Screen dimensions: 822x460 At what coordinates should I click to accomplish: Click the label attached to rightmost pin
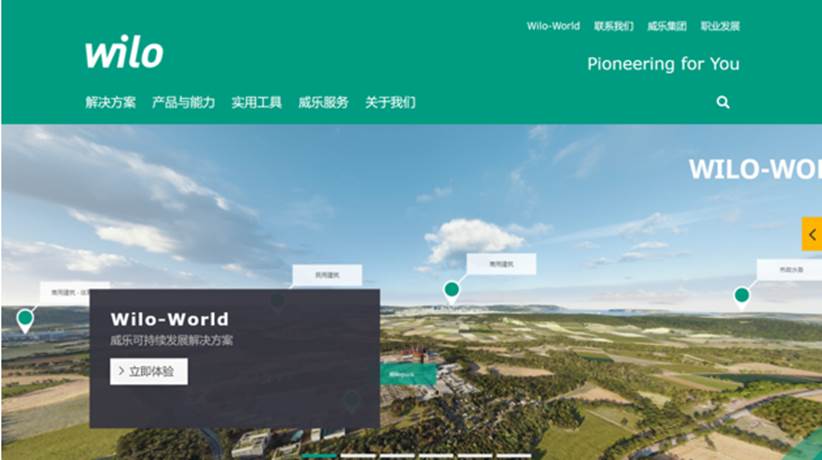[789, 270]
